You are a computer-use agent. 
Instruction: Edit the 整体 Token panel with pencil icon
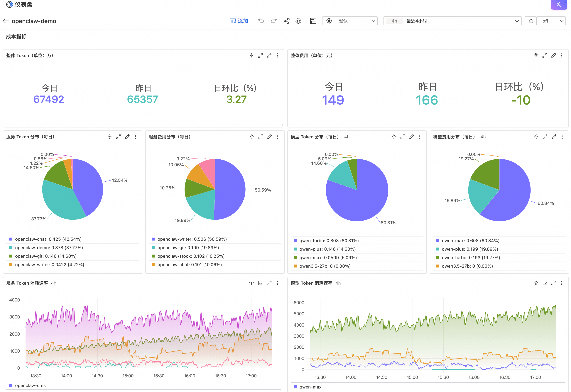[269, 55]
